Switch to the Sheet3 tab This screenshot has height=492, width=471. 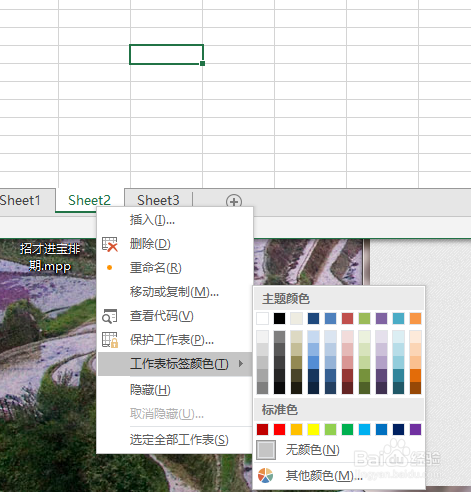pos(158,200)
